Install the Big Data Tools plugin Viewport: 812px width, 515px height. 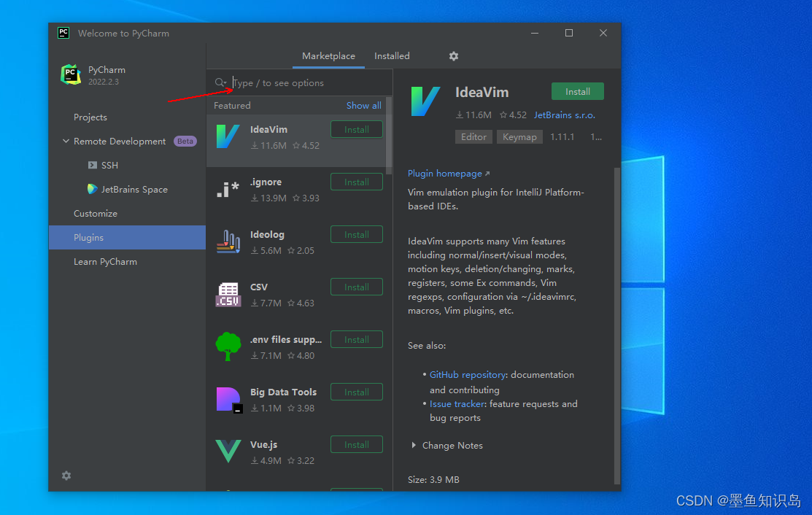pyautogui.click(x=356, y=392)
